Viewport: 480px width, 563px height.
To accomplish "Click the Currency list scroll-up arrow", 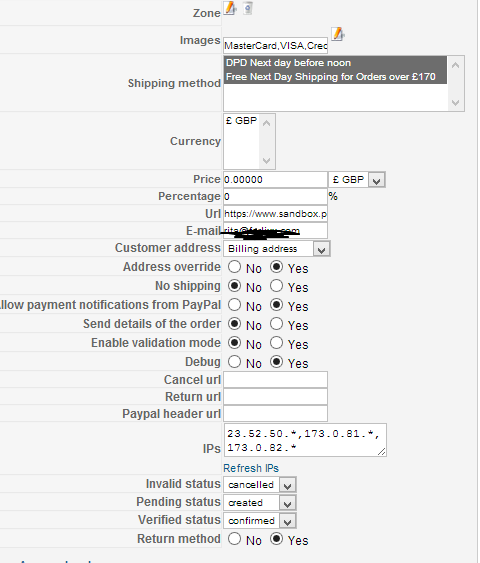I will click(266, 124).
